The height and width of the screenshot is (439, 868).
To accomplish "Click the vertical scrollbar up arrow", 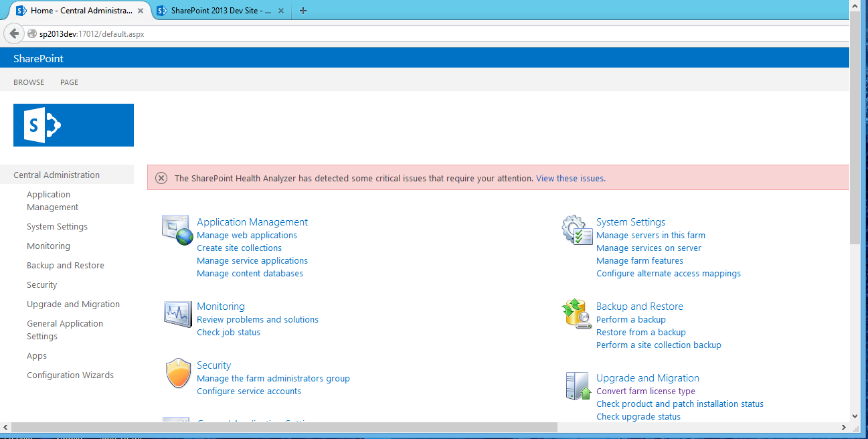I will click(855, 5).
